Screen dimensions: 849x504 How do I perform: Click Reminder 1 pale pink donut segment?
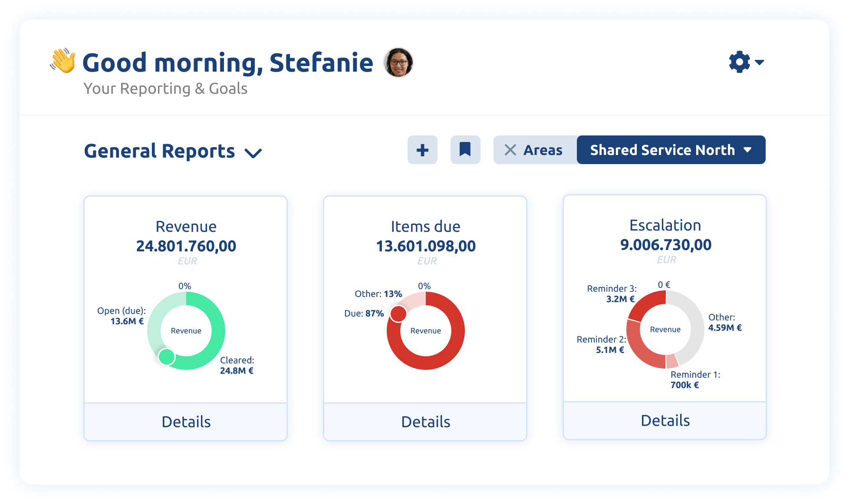[x=672, y=361]
